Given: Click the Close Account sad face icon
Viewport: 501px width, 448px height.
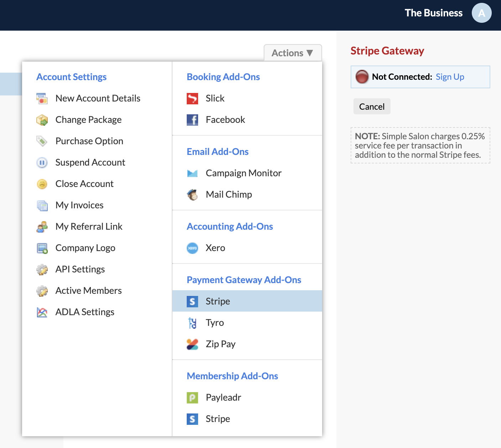Looking at the screenshot, I should click(x=42, y=184).
